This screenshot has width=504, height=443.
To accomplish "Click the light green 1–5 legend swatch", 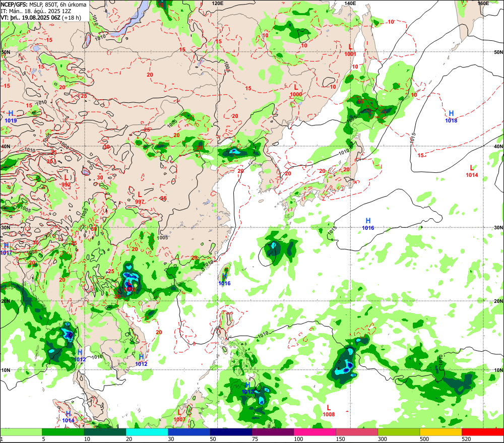I will [x=21, y=432].
